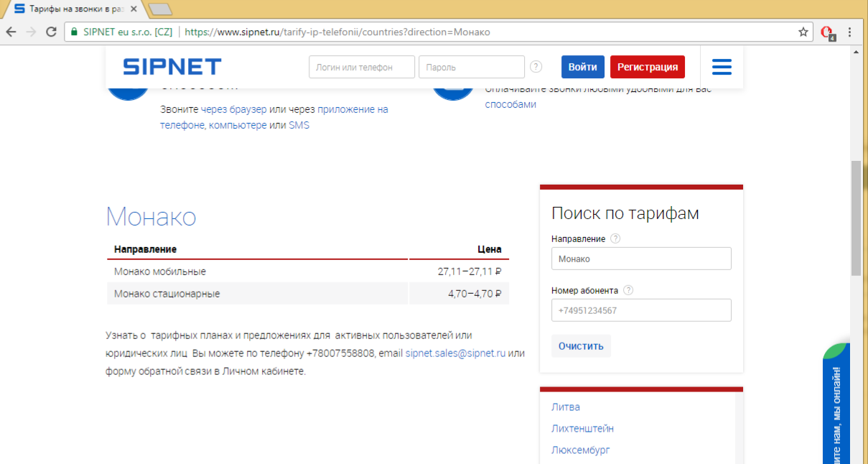
Task: Open the Лихтенштейн country link
Action: tap(582, 429)
